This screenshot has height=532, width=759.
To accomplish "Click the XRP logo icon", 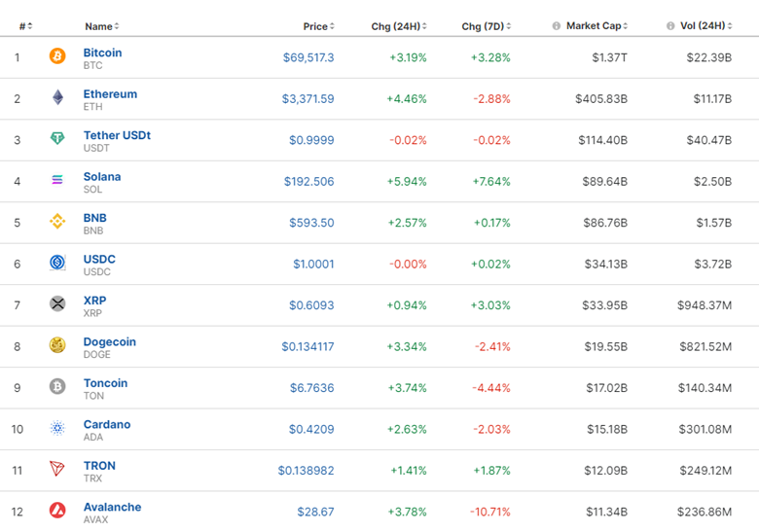I will tap(57, 303).
